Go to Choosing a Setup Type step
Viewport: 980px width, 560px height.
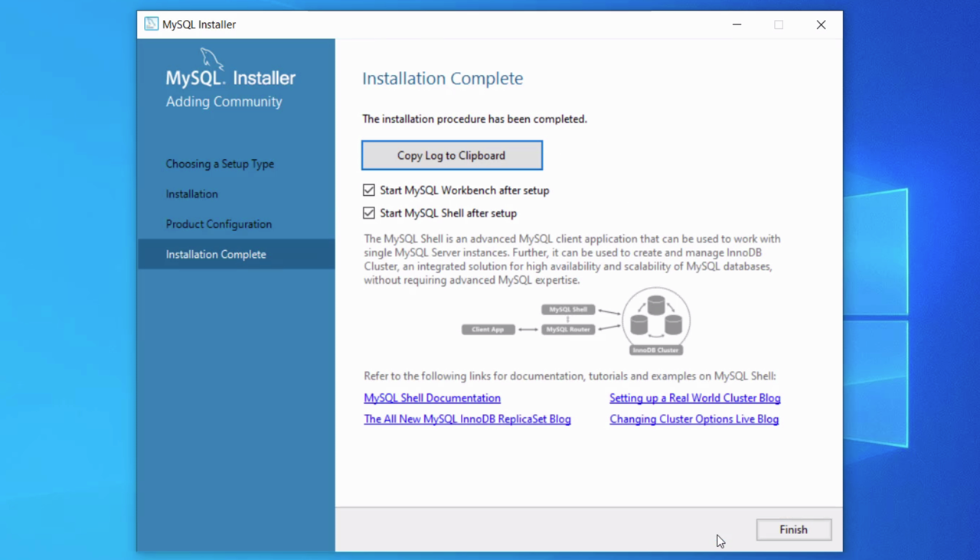tap(220, 164)
